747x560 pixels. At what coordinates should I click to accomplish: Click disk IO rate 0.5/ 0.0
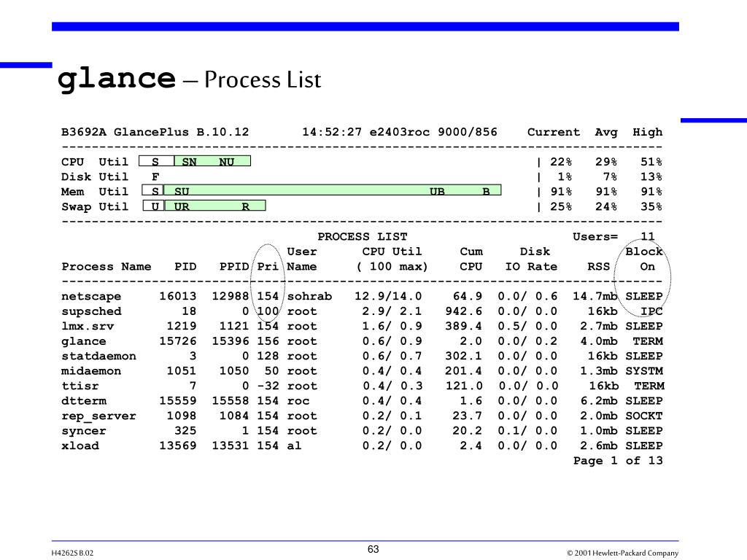pos(527,326)
